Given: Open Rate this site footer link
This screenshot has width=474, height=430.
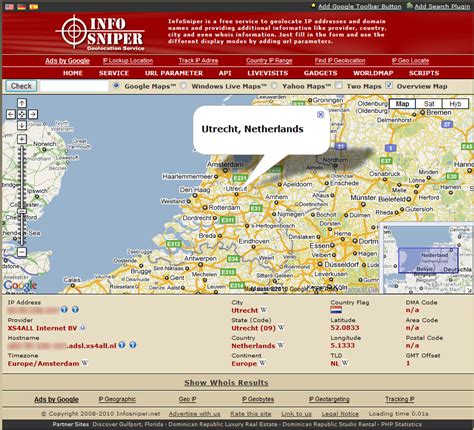Looking at the screenshot, I should 250,414.
